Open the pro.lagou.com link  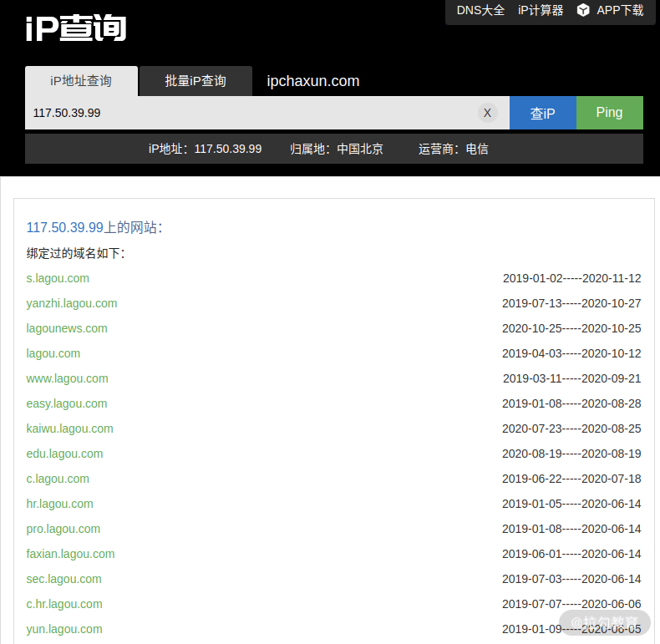(x=63, y=529)
